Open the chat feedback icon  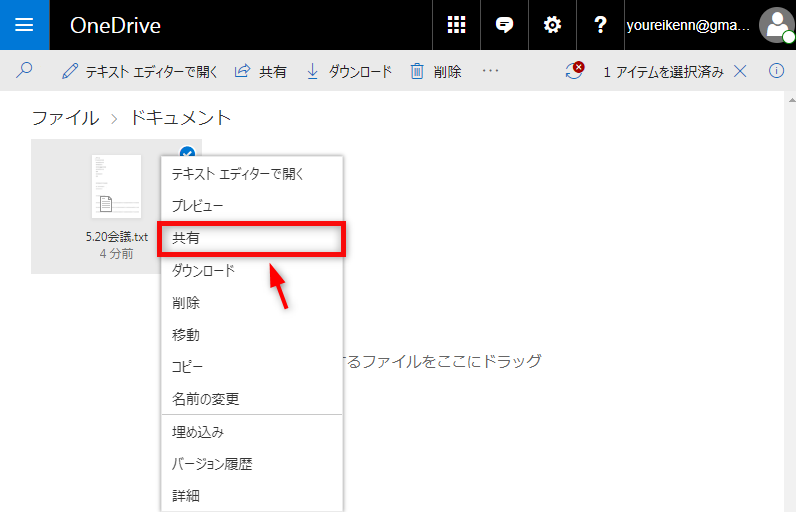click(504, 25)
